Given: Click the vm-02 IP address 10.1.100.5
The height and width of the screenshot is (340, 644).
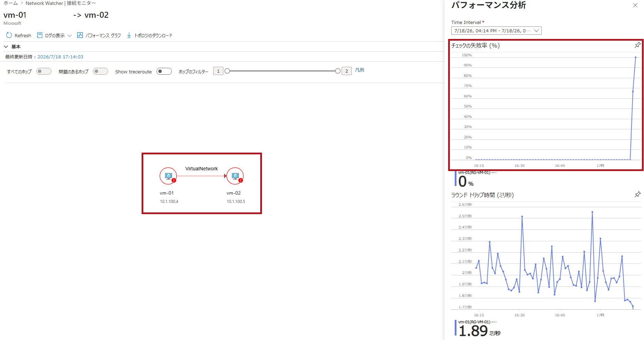Looking at the screenshot, I should pos(236,202).
